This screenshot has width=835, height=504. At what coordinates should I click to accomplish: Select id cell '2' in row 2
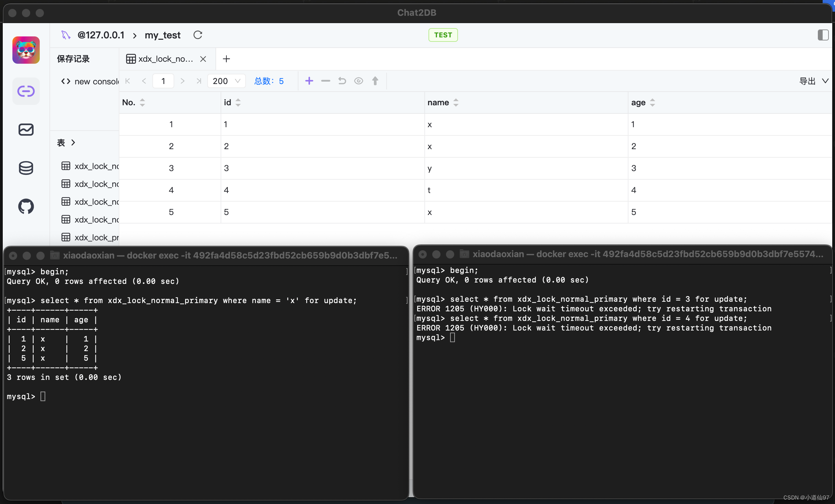pos(322,146)
